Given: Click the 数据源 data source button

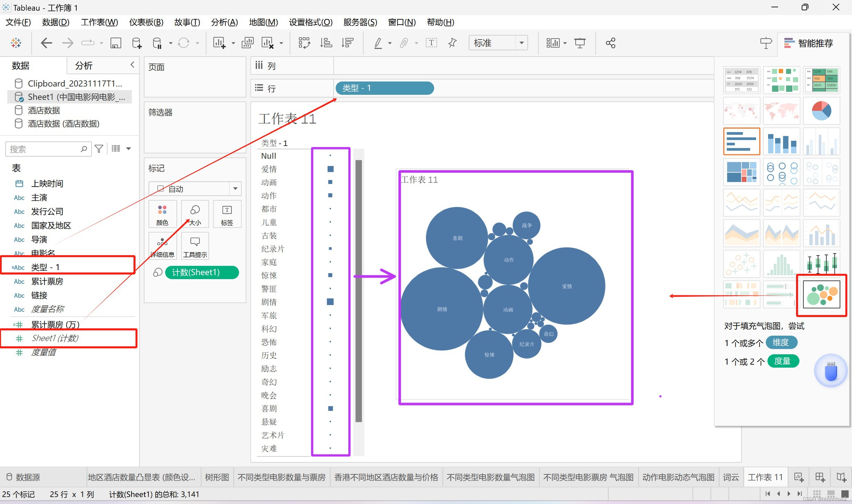Looking at the screenshot, I should 23,477.
